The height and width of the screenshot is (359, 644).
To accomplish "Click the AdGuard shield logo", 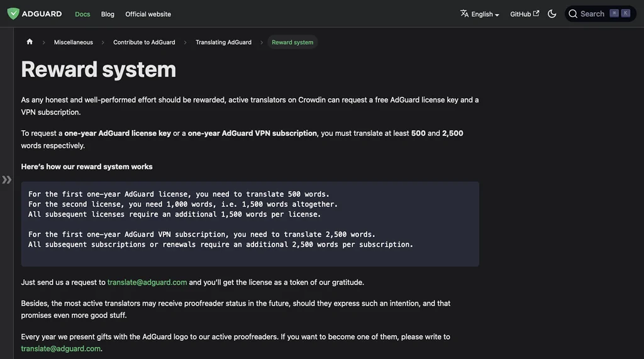I will (13, 14).
